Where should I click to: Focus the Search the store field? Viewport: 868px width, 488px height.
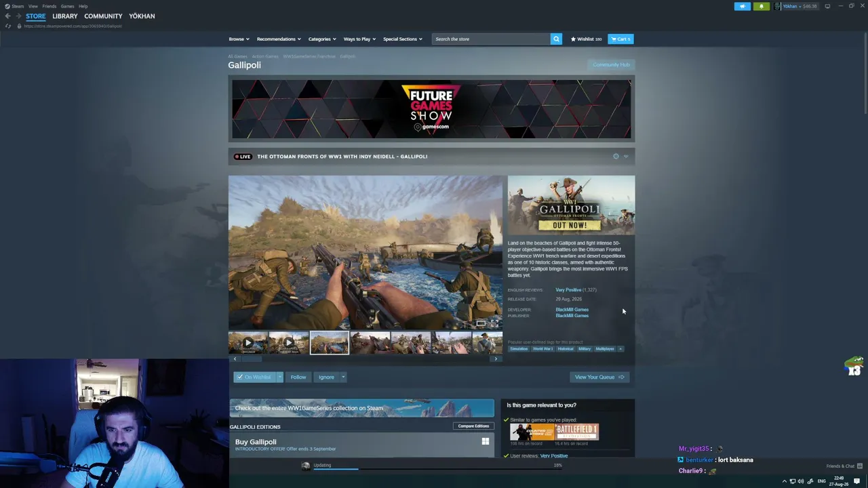[491, 39]
